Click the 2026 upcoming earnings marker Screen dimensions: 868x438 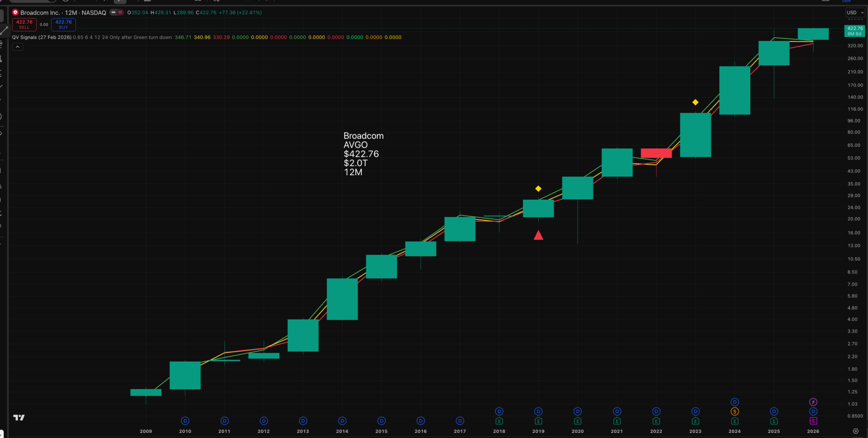[x=813, y=421]
